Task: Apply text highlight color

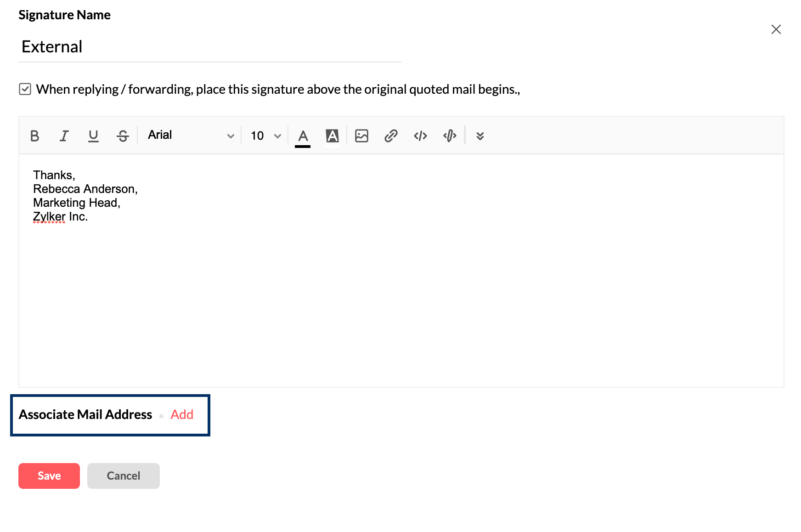Action: pos(332,135)
